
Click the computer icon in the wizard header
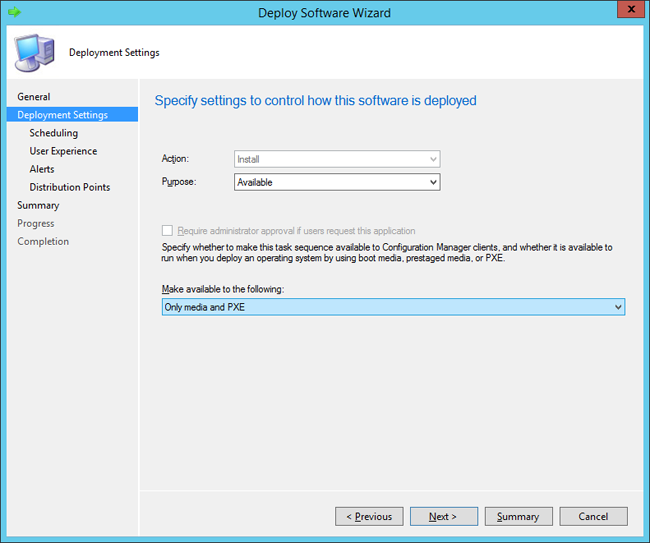32,52
